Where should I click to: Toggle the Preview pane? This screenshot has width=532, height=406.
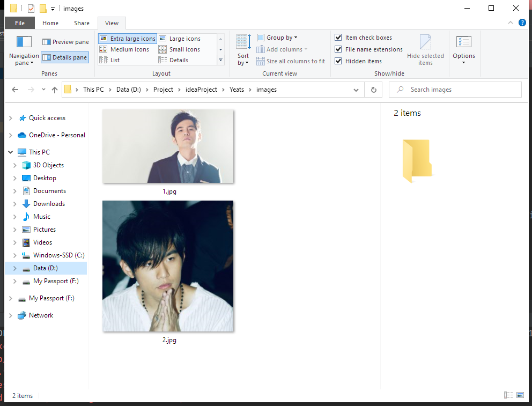[x=65, y=42]
